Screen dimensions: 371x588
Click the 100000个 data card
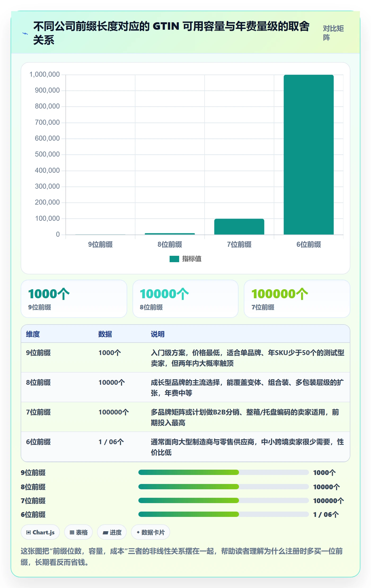(297, 299)
